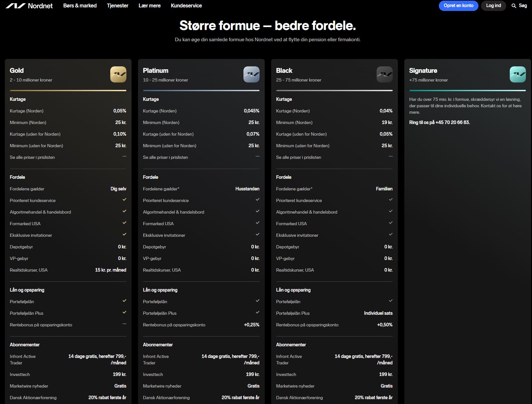This screenshot has height=404, width=532.
Task: Click Platinum Kurtage (Norden) value 0,045%
Action: (251, 111)
